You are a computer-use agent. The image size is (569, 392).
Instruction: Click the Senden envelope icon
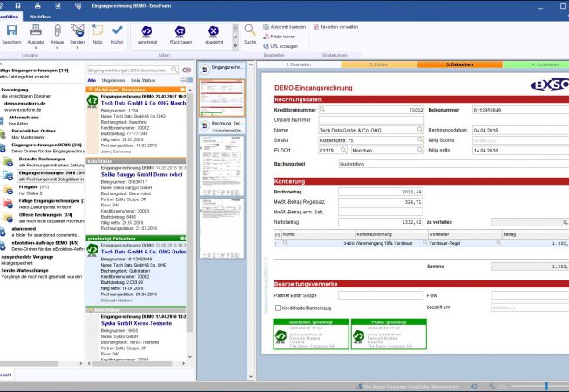click(x=78, y=30)
